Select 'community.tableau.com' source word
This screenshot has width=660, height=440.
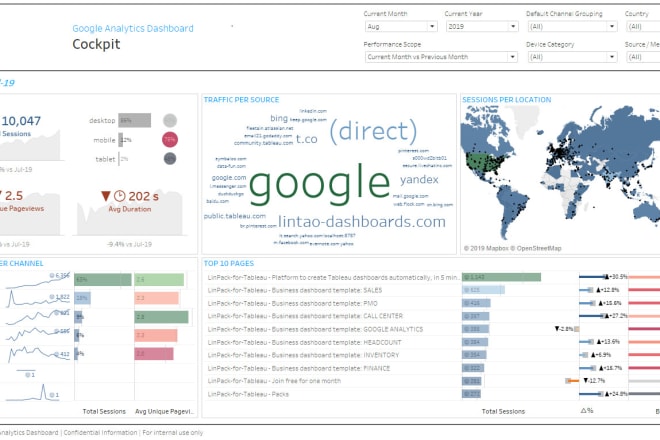(x=263, y=143)
